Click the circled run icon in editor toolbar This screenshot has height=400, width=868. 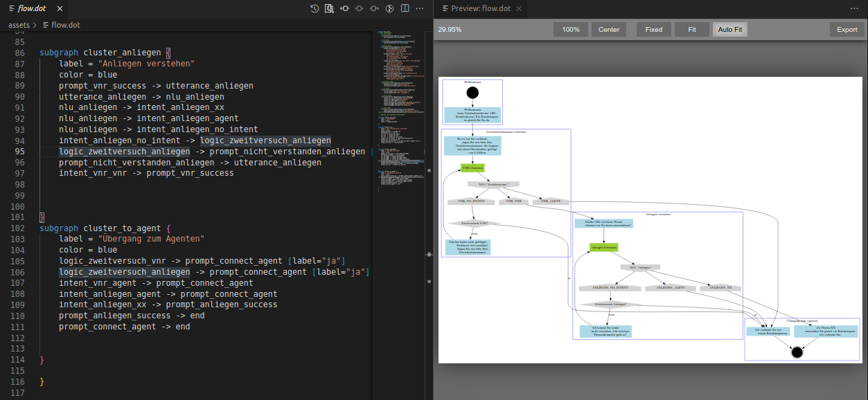390,8
